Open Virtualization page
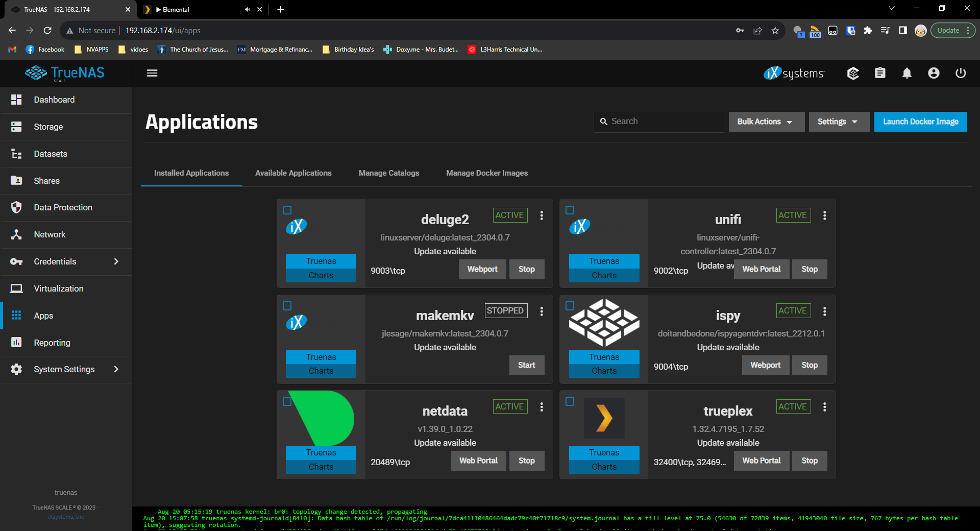The image size is (980, 531). pyautogui.click(x=66, y=288)
